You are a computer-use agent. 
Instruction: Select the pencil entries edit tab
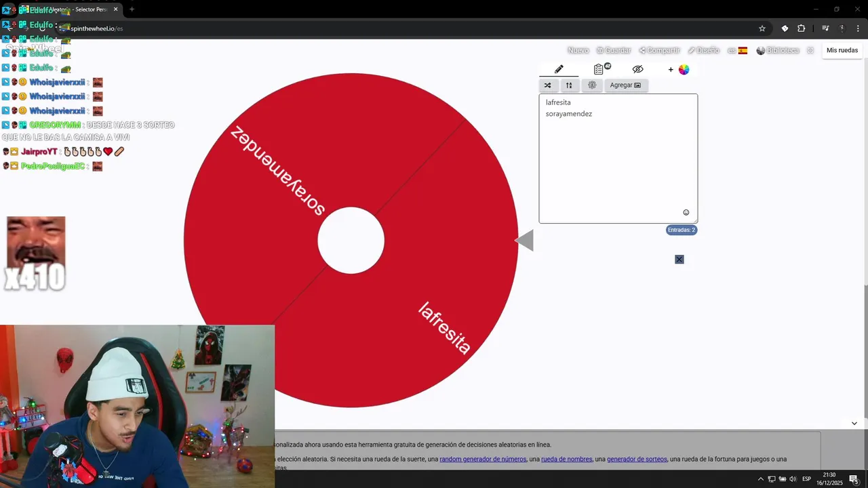pyautogui.click(x=559, y=69)
